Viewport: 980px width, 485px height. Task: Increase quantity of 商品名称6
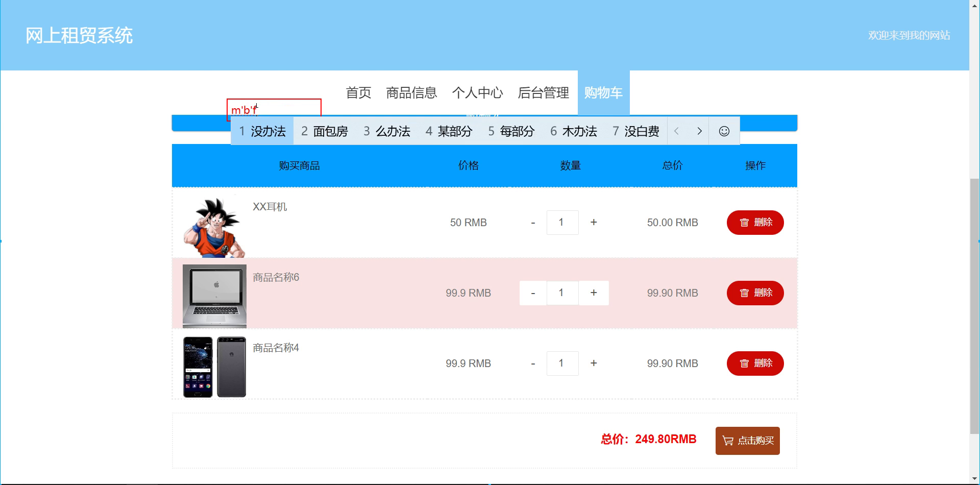point(594,293)
